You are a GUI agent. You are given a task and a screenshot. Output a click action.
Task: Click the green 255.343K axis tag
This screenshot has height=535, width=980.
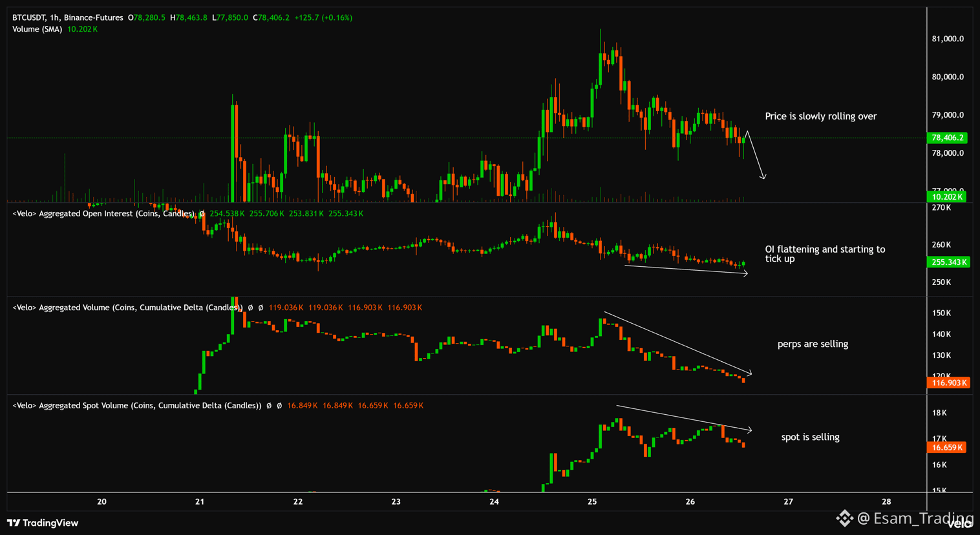click(948, 262)
